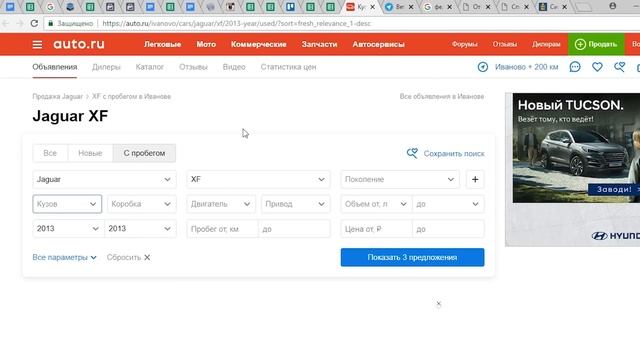
Task: Open the favorites heart icon
Action: click(597, 67)
